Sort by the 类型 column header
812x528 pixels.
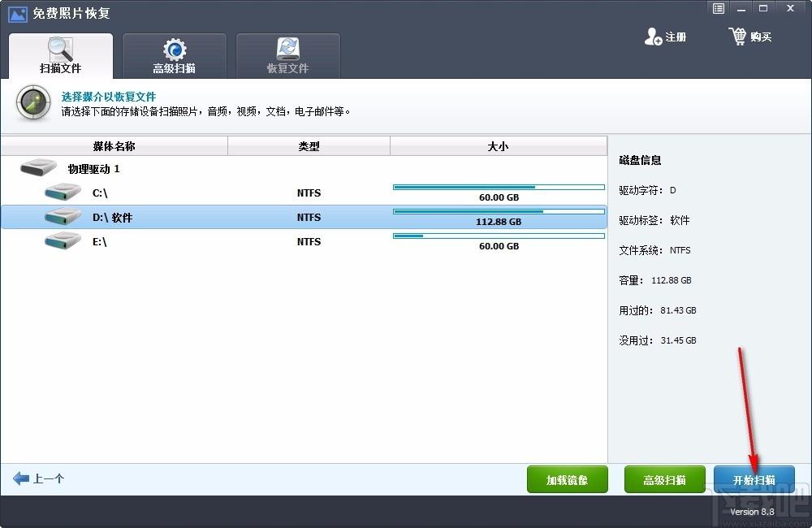click(309, 146)
